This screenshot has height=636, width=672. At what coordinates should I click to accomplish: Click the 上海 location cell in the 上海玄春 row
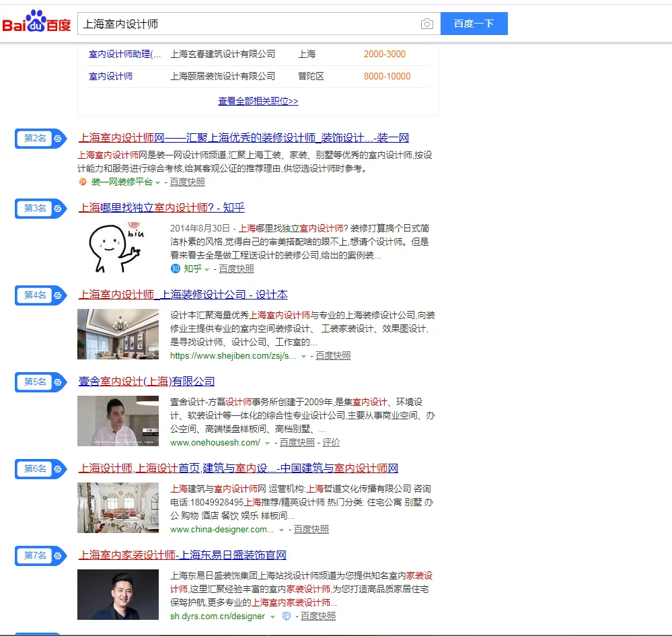[307, 54]
